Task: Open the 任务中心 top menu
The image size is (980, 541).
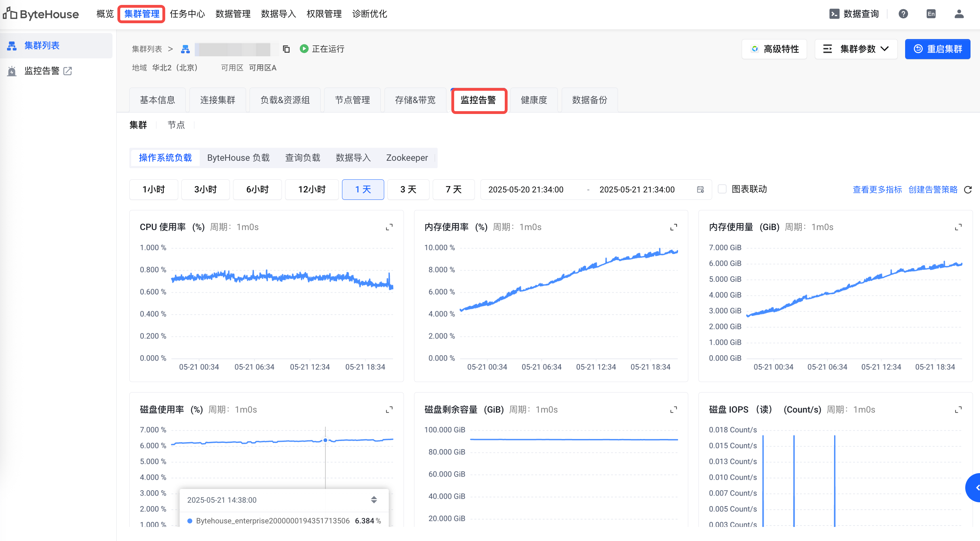Action: point(187,14)
